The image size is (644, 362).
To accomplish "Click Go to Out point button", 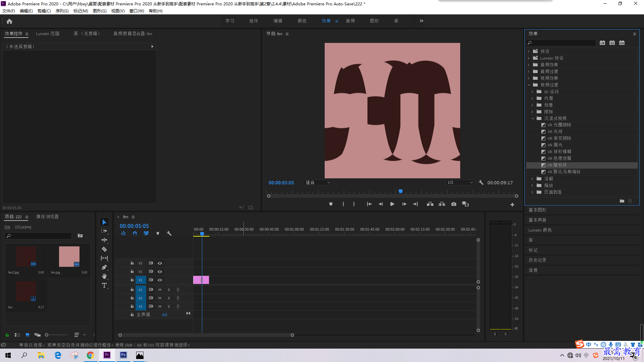I will pyautogui.click(x=416, y=204).
